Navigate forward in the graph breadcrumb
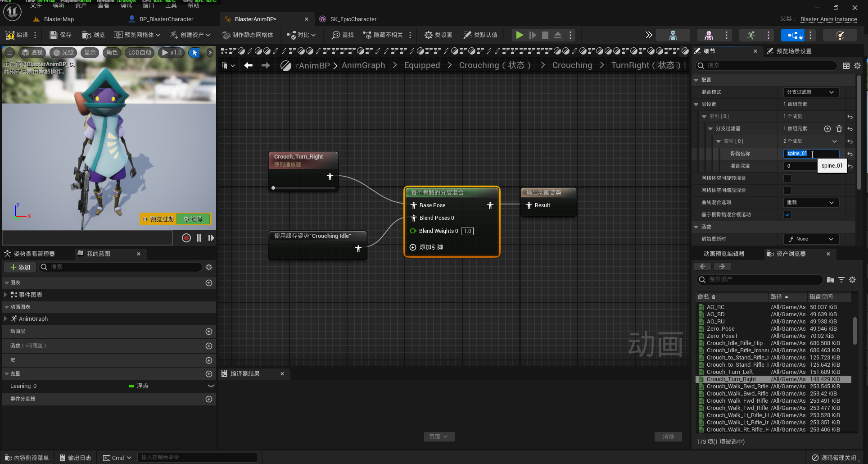 266,65
